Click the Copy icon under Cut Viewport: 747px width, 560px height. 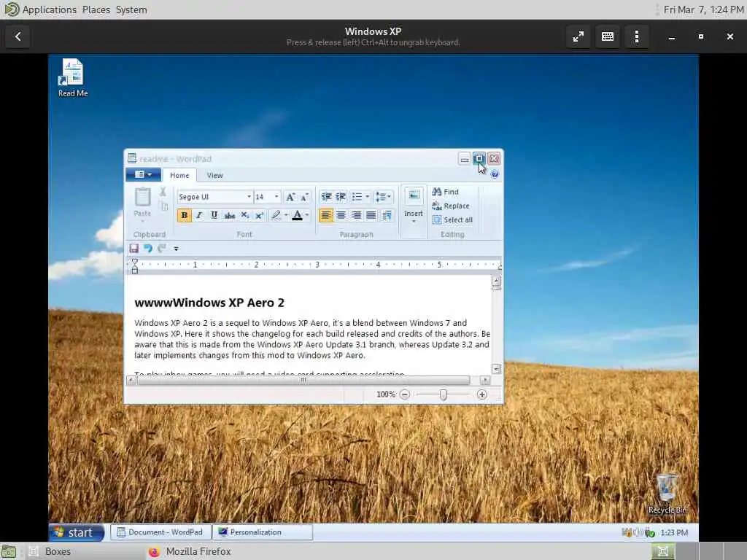(x=164, y=206)
